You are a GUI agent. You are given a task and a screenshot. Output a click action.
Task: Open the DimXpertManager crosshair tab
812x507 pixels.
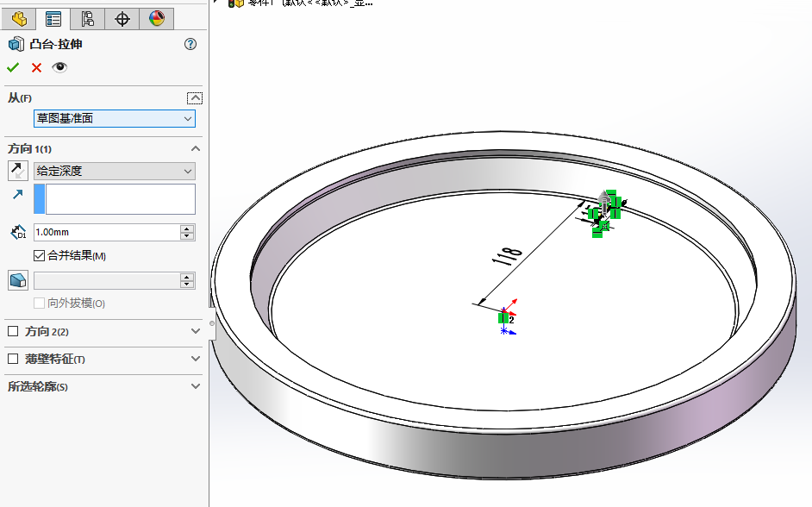click(122, 18)
